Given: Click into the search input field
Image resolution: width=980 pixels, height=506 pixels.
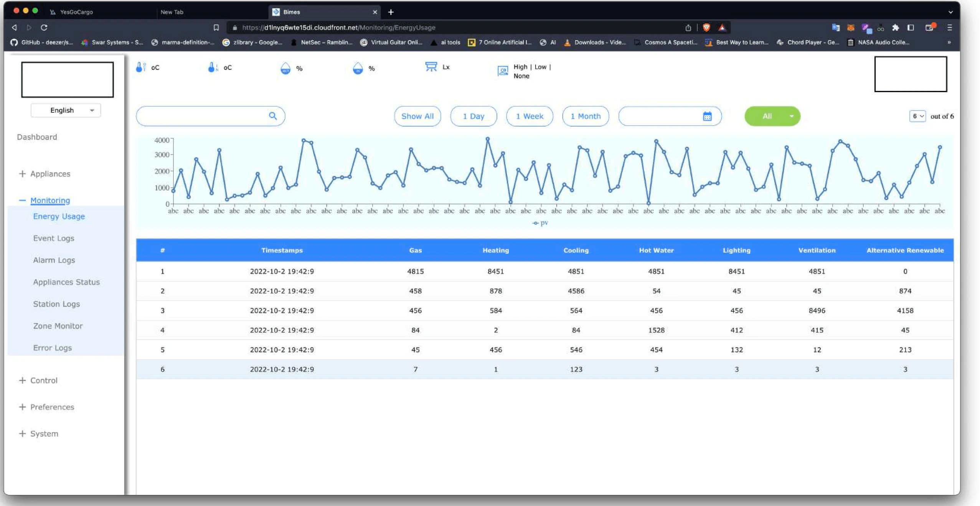Looking at the screenshot, I should click(203, 116).
